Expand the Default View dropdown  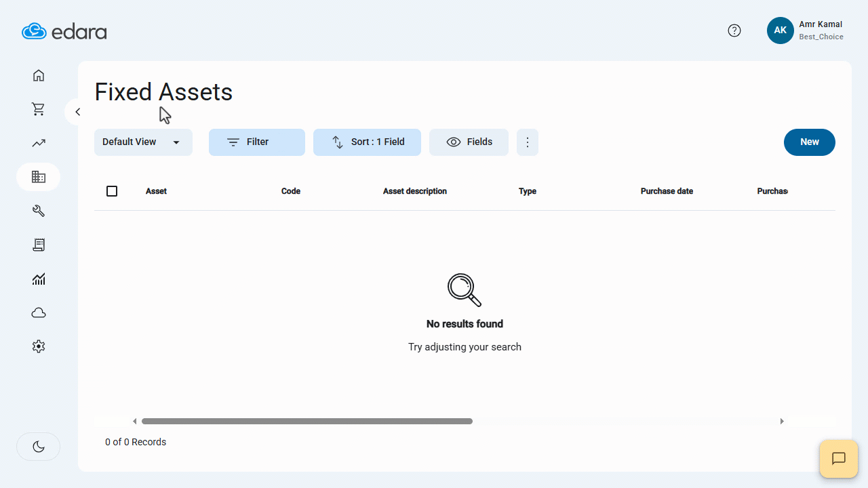point(143,142)
